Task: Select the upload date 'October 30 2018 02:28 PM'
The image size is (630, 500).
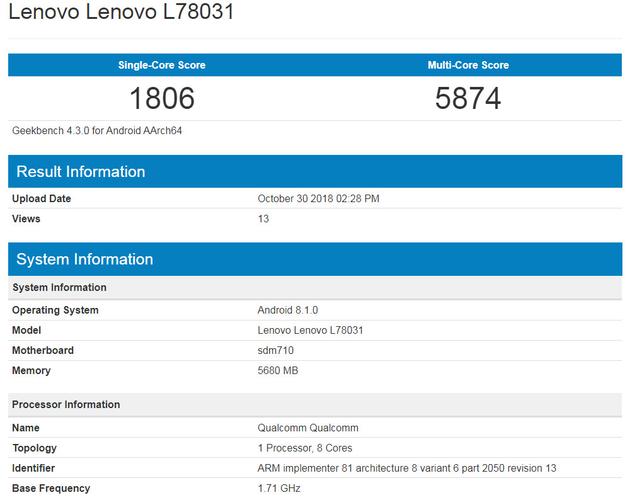Action: pyautogui.click(x=318, y=199)
